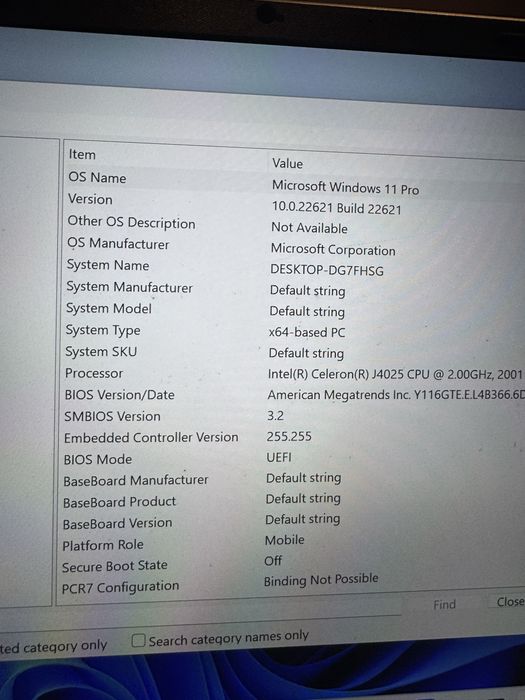Select the Value column header

[x=287, y=163]
